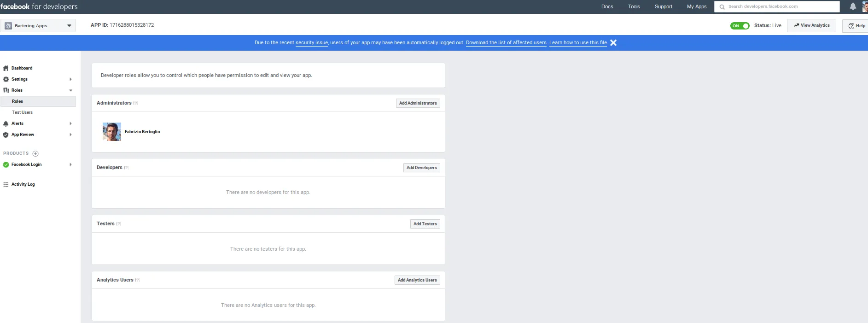
Task: Click help tooltip icon next to Testers
Action: pos(118,224)
